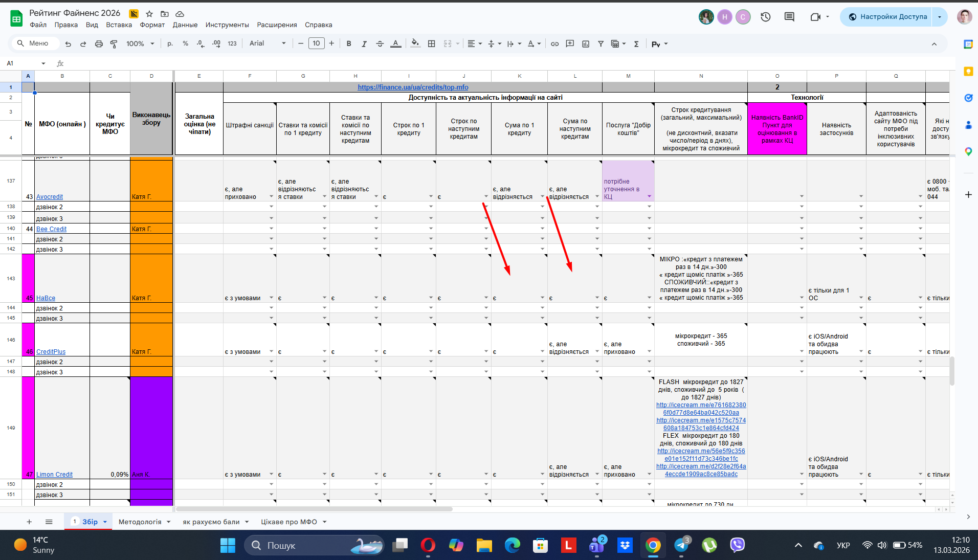Viewport: 978px width, 560px height.
Task: Switch to the Методологія sheet tab
Action: (x=140, y=522)
